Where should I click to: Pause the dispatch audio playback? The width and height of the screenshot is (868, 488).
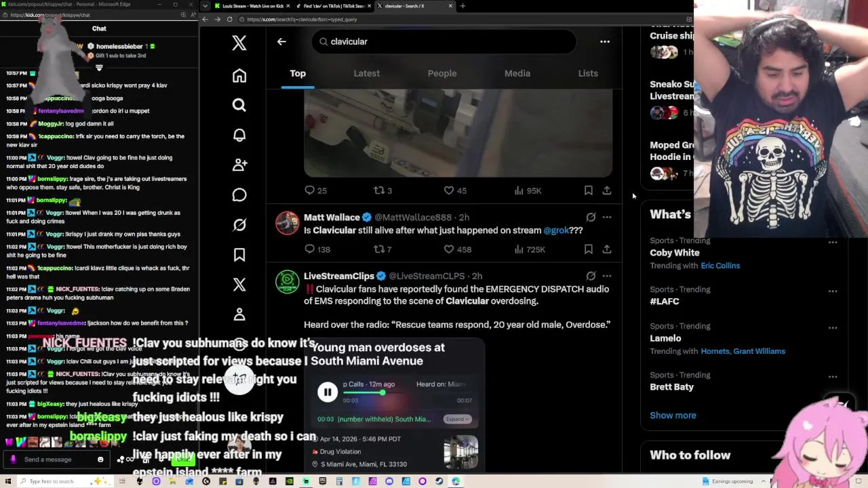pos(327,392)
